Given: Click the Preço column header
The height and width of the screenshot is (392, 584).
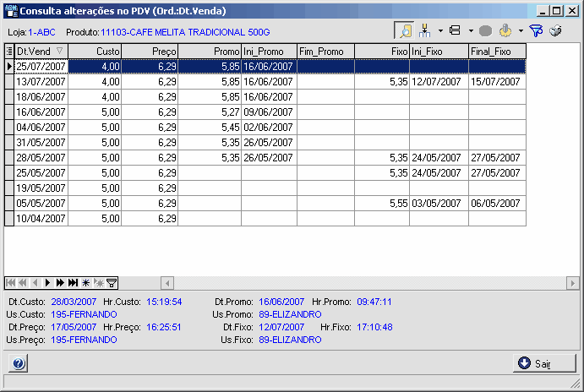Looking at the screenshot, I should 150,52.
